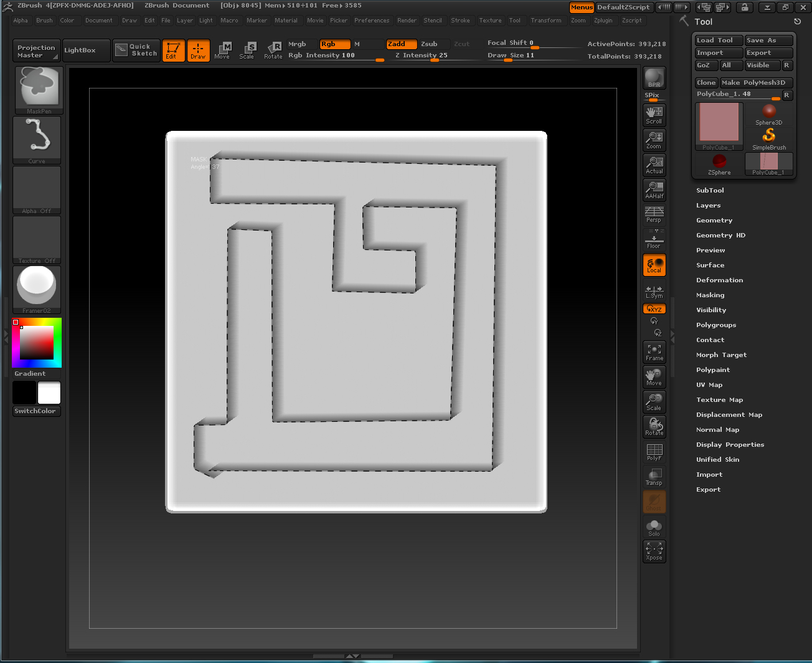Activate the Draw mode button
This screenshot has height=663, width=812.
pyautogui.click(x=198, y=50)
